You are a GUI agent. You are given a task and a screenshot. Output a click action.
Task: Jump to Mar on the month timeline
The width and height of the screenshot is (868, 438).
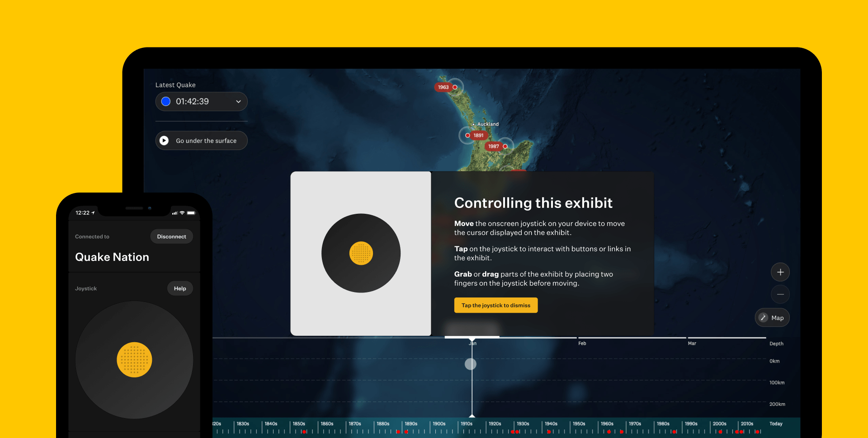coord(692,344)
